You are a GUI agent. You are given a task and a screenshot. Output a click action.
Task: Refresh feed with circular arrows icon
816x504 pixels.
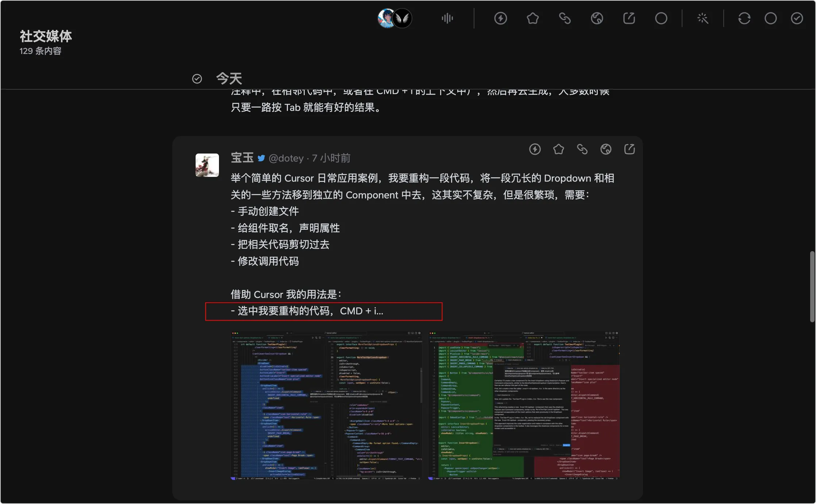[x=744, y=18]
